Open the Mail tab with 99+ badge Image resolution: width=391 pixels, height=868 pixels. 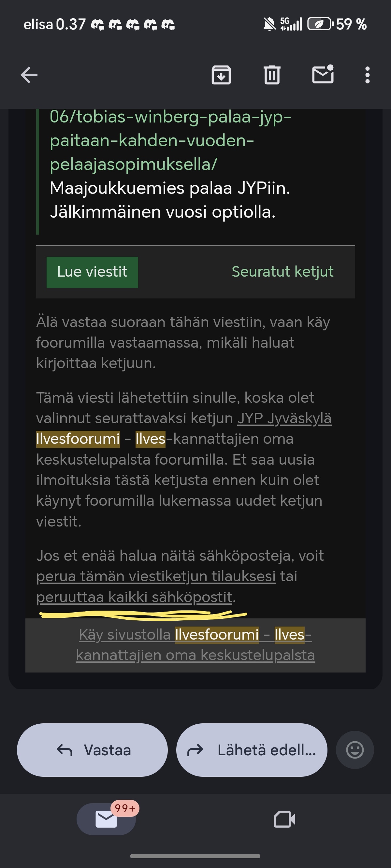(x=107, y=819)
